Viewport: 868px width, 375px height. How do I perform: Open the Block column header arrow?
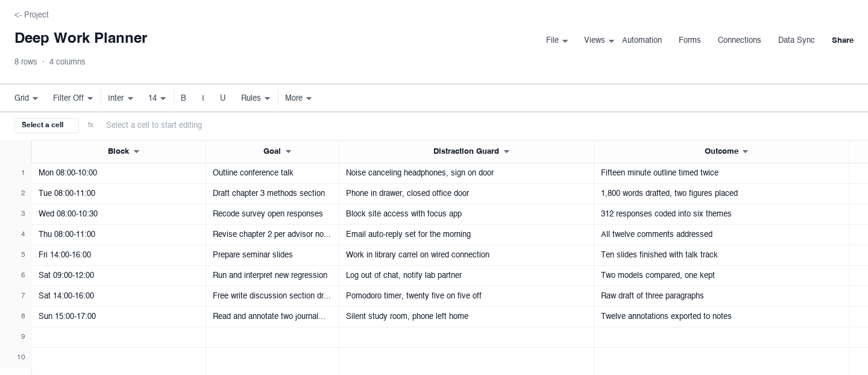tap(136, 152)
